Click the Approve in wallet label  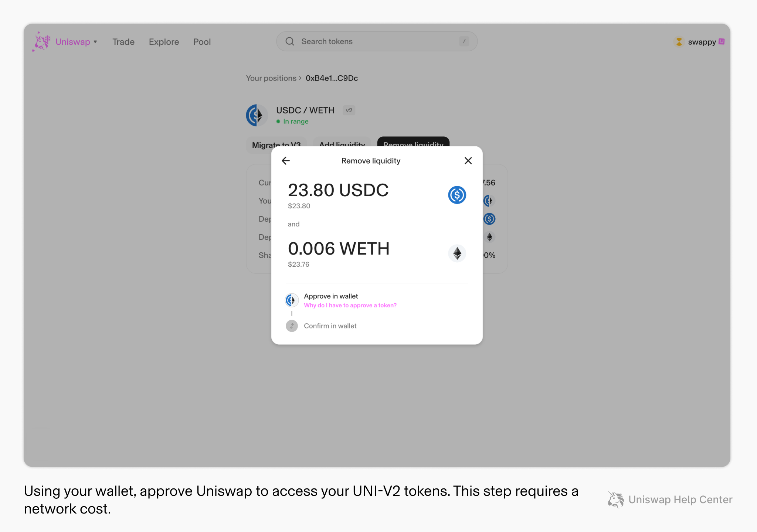[331, 296]
